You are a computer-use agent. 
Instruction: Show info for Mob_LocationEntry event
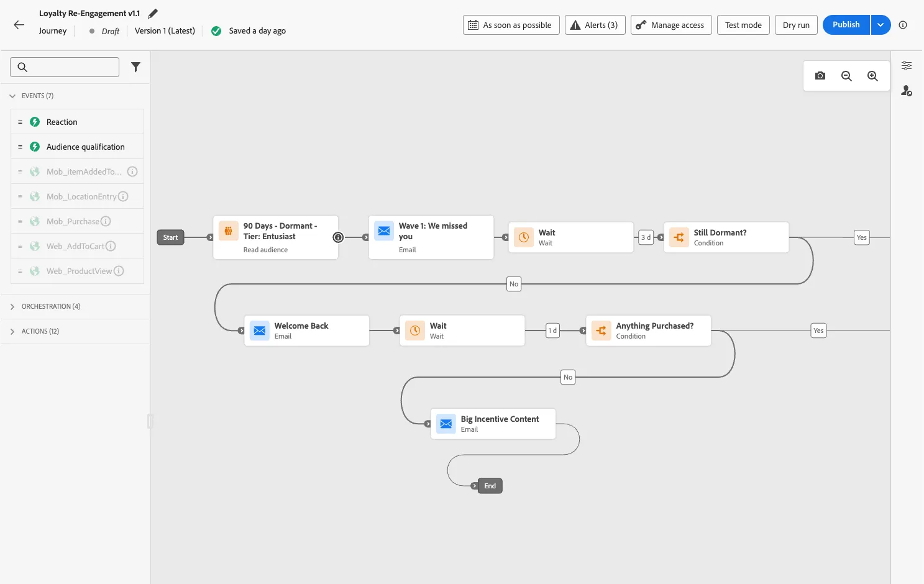click(123, 196)
